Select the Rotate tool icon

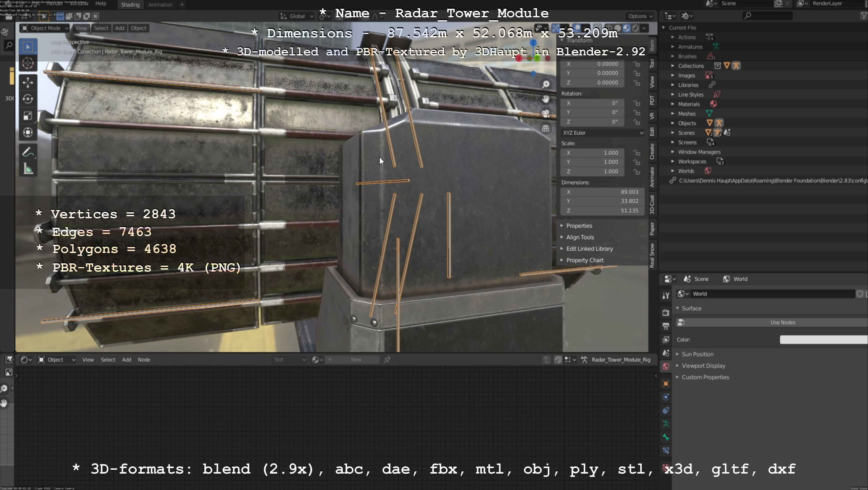coord(28,99)
